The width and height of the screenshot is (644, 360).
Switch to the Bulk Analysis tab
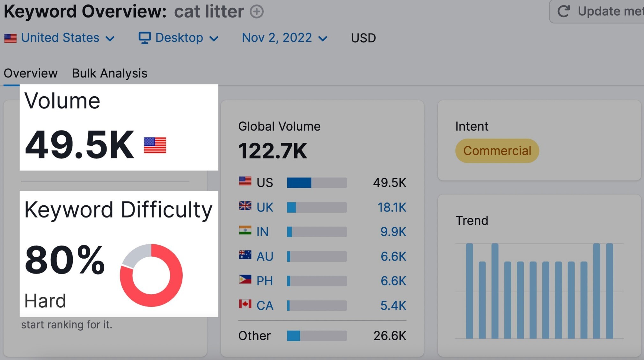click(x=110, y=73)
